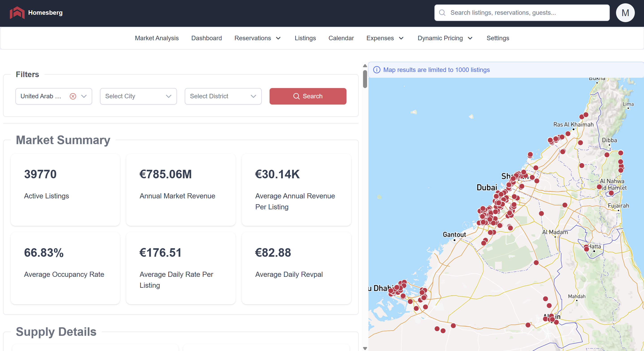Viewport: 644px width, 351px height.
Task: Click the €82.88 daily Revpal value
Action: [273, 253]
